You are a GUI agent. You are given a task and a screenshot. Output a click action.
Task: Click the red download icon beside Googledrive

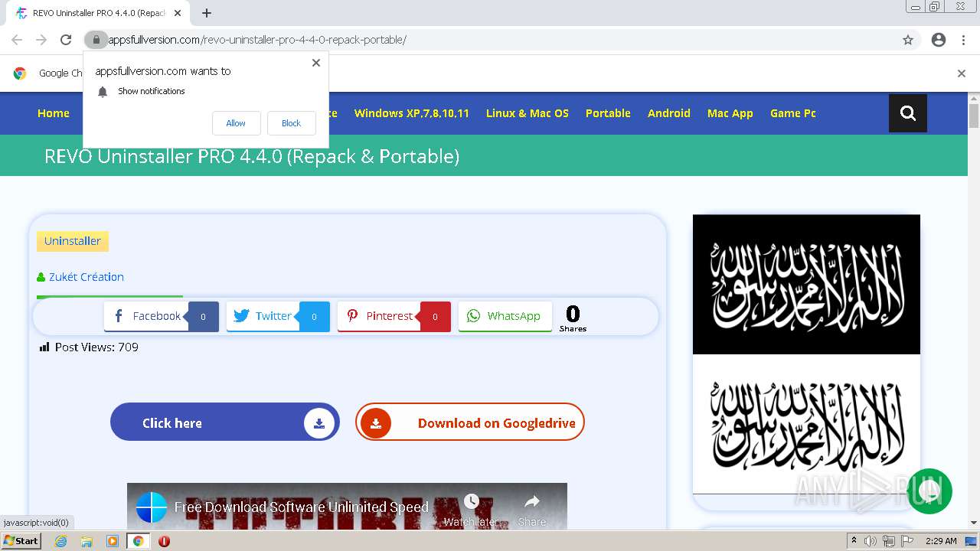(376, 423)
